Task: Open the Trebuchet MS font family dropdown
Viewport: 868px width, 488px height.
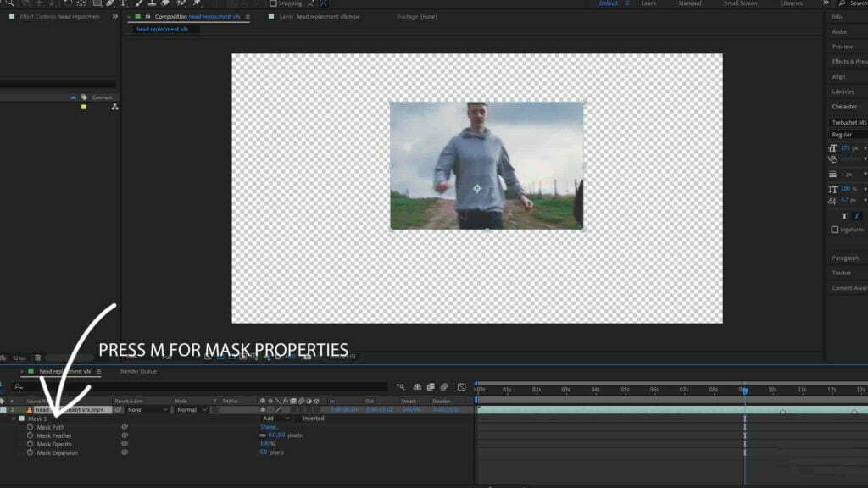Action: pyautogui.click(x=848, y=122)
